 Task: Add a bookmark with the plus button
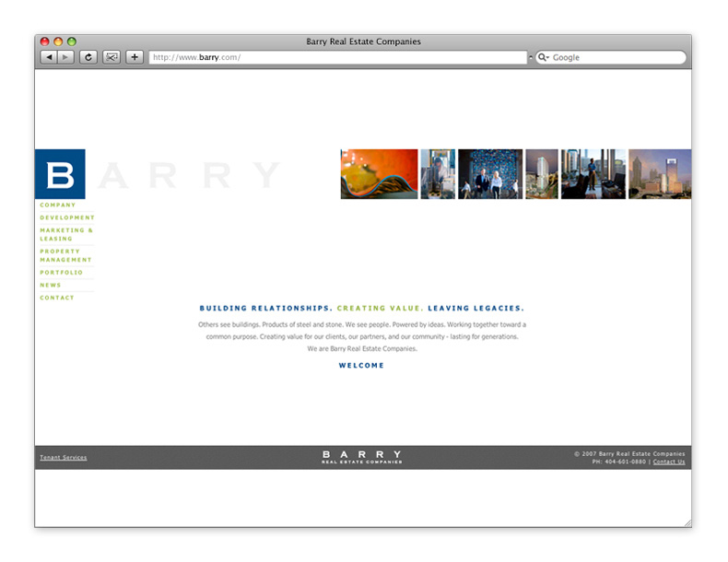pyautogui.click(x=135, y=57)
